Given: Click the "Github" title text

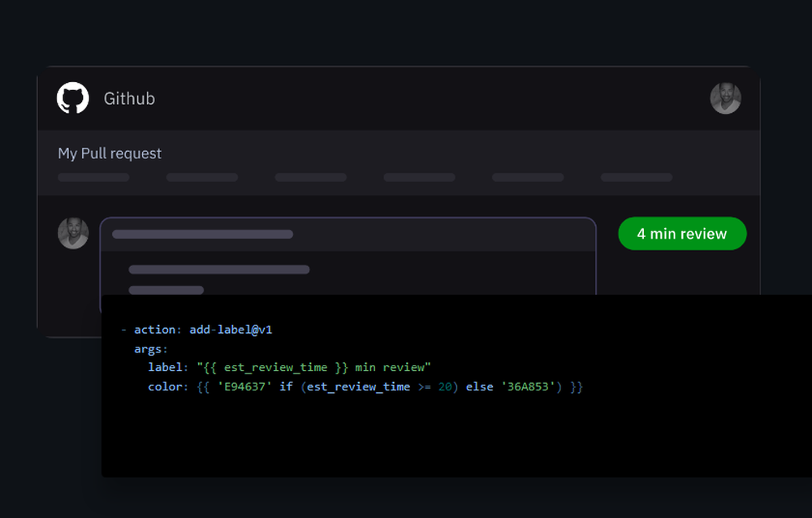Looking at the screenshot, I should click(129, 98).
